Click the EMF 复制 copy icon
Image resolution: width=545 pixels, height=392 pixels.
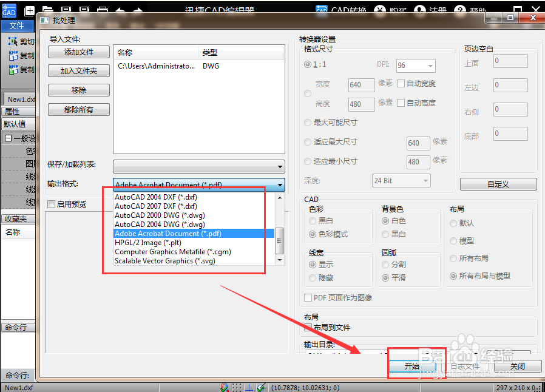point(13,55)
